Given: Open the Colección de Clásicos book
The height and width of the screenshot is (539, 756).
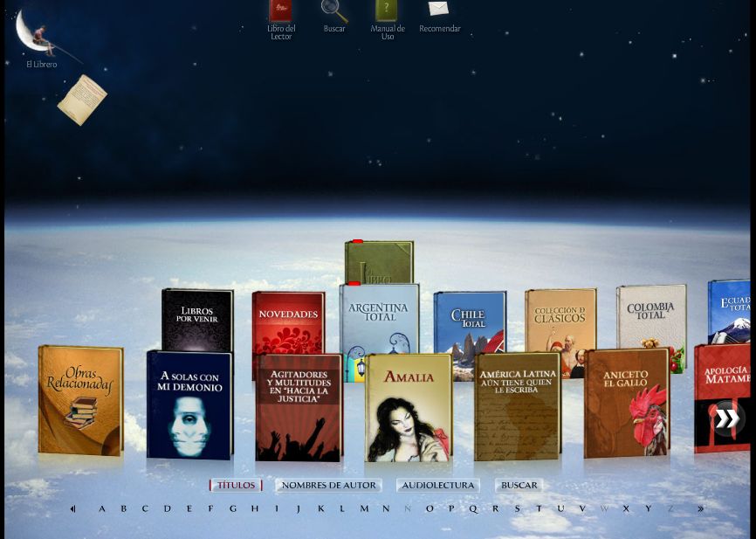Looking at the screenshot, I should pyautogui.click(x=560, y=320).
